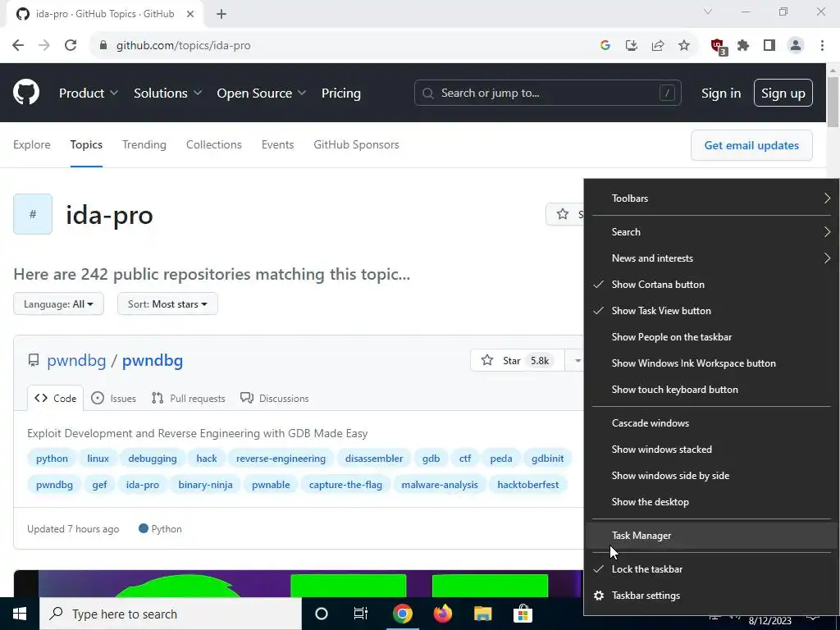This screenshot has width=840, height=630.
Task: Open the Sort: Most stars dropdown
Action: tap(167, 304)
